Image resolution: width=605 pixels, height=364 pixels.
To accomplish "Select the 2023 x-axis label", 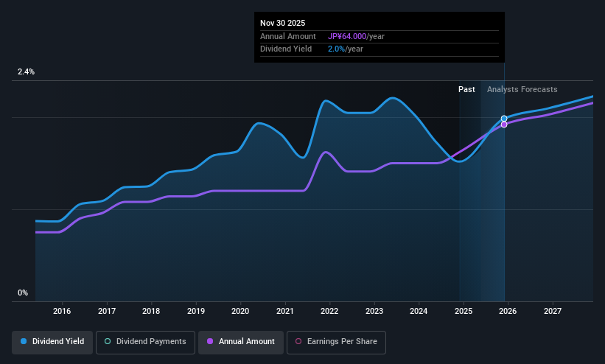I will click(374, 311).
